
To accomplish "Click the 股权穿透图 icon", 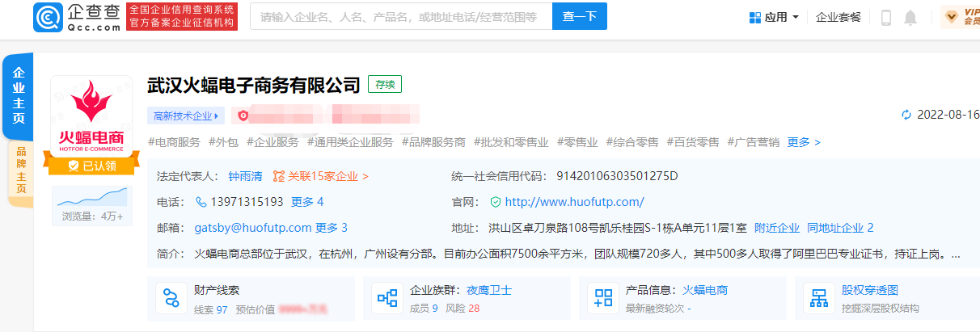I will [x=817, y=298].
